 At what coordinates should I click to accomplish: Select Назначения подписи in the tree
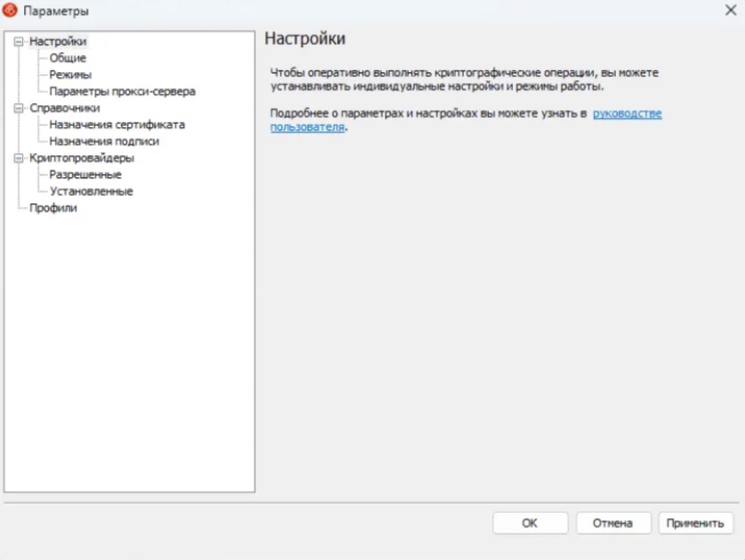104,142
